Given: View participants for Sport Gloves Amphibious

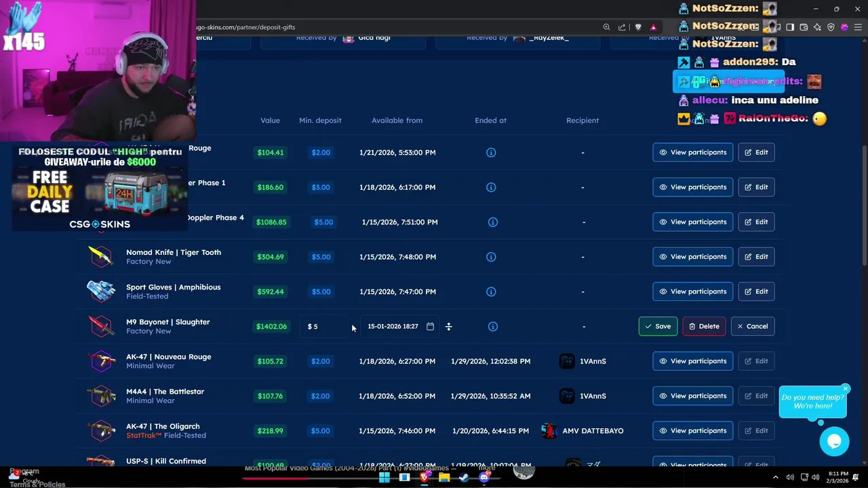Looking at the screenshot, I should 692,291.
